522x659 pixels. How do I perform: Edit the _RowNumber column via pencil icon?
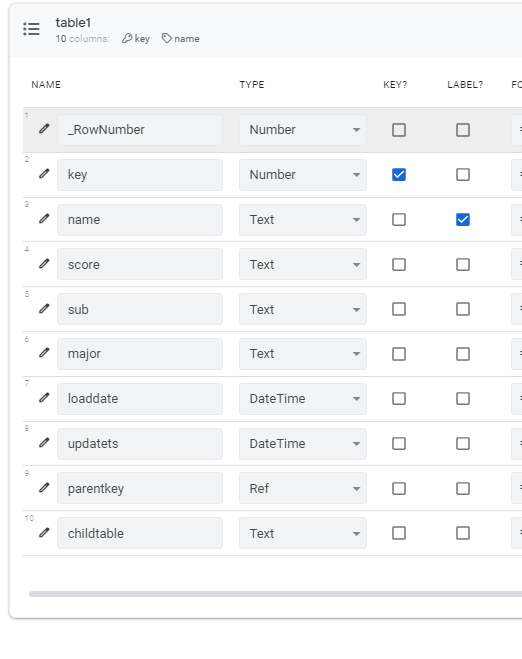point(44,129)
